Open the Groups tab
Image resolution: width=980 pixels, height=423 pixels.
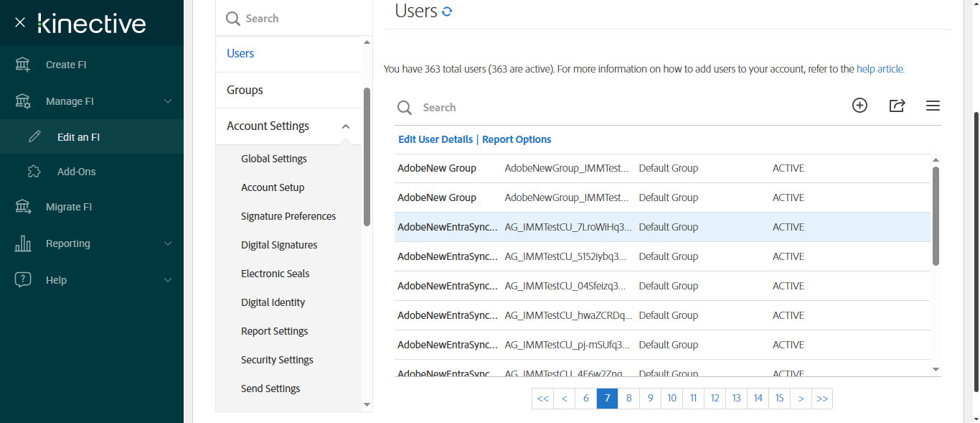pyautogui.click(x=245, y=90)
